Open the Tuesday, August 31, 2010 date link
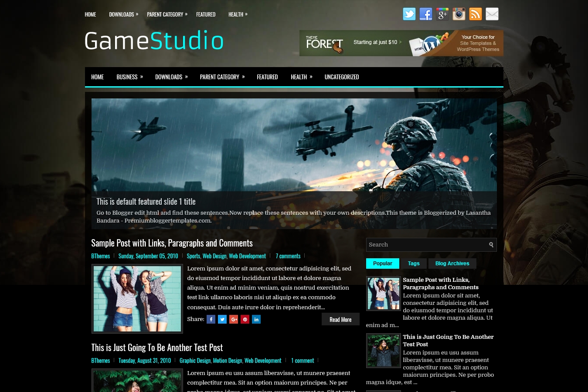Image resolution: width=588 pixels, height=392 pixels. tap(145, 361)
